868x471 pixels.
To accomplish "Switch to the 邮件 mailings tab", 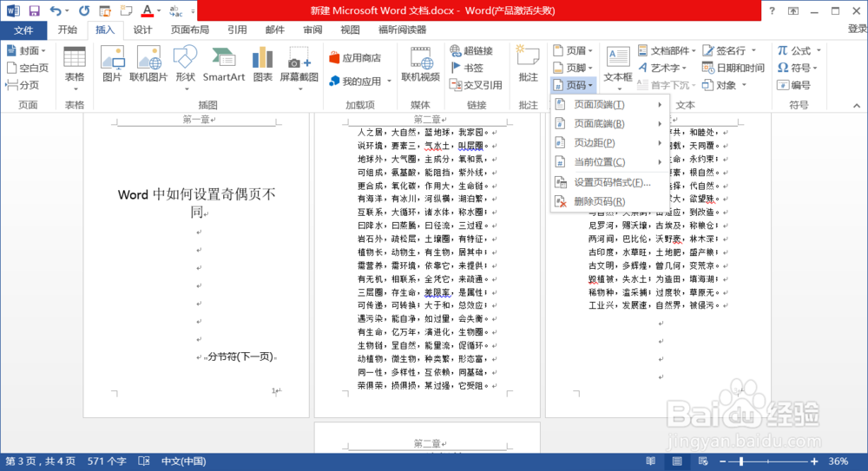I will [x=275, y=29].
